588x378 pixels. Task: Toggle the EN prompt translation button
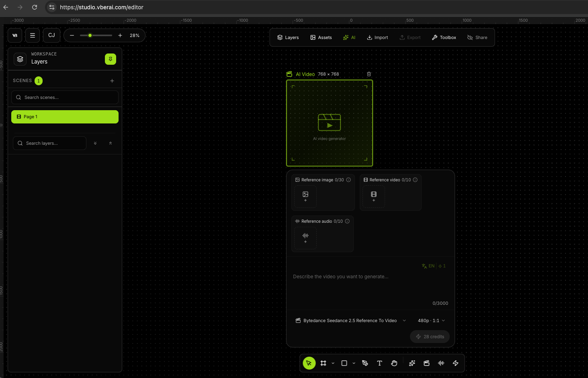pos(428,266)
